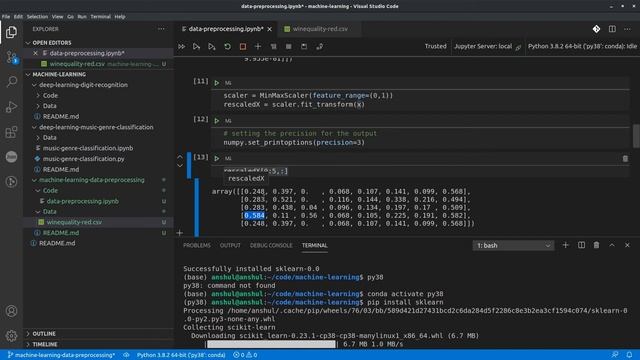Open the Explorer view in activity bar

[x=11, y=32]
